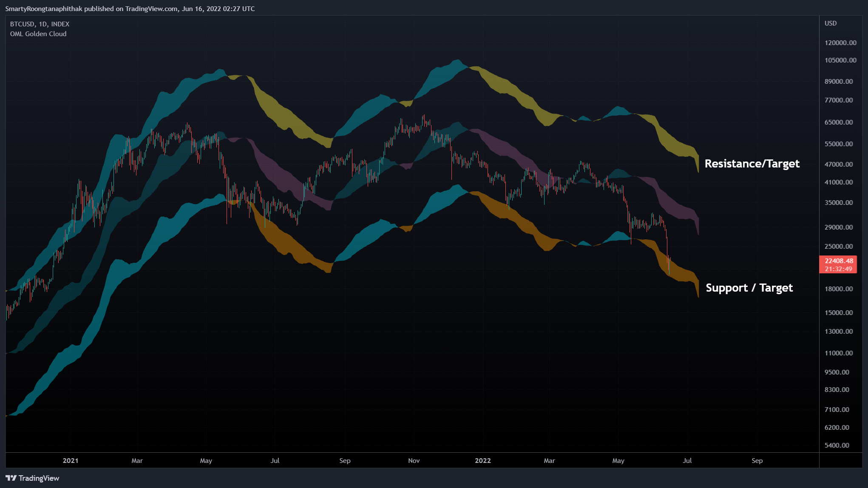Image resolution: width=868 pixels, height=488 pixels.
Task: Click the 65000.00 price axis label
Action: click(839, 122)
